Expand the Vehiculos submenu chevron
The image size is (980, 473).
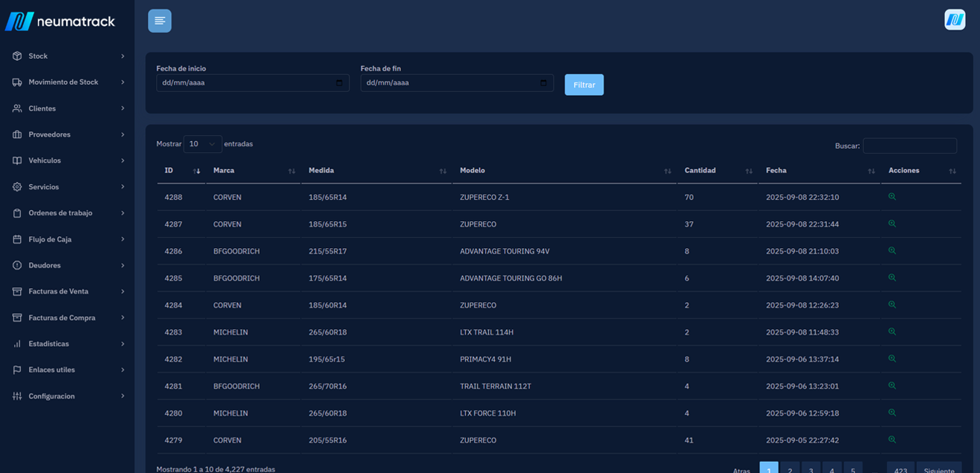pyautogui.click(x=123, y=160)
